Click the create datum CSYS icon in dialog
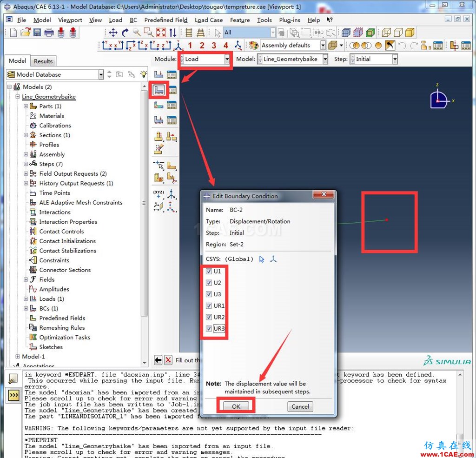This screenshot has width=476, height=458. pos(273,259)
